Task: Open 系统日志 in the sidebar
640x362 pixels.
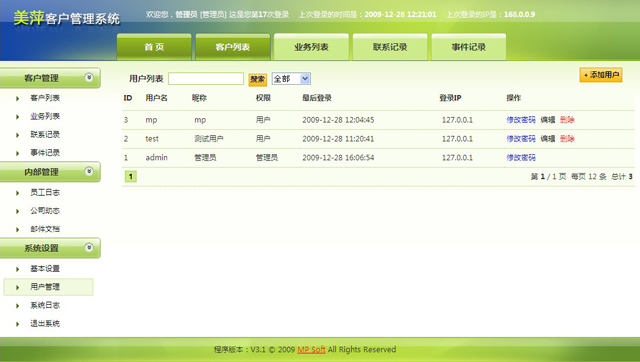Action: (45, 305)
